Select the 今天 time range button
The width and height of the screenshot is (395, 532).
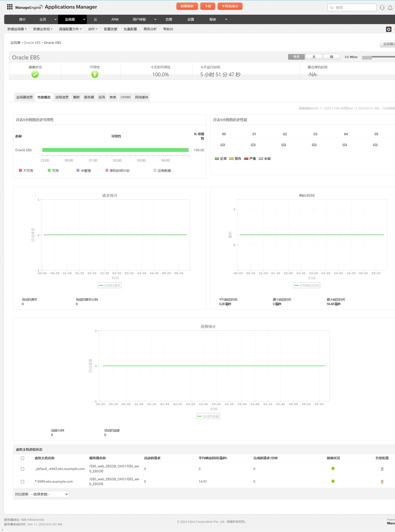pos(296,57)
